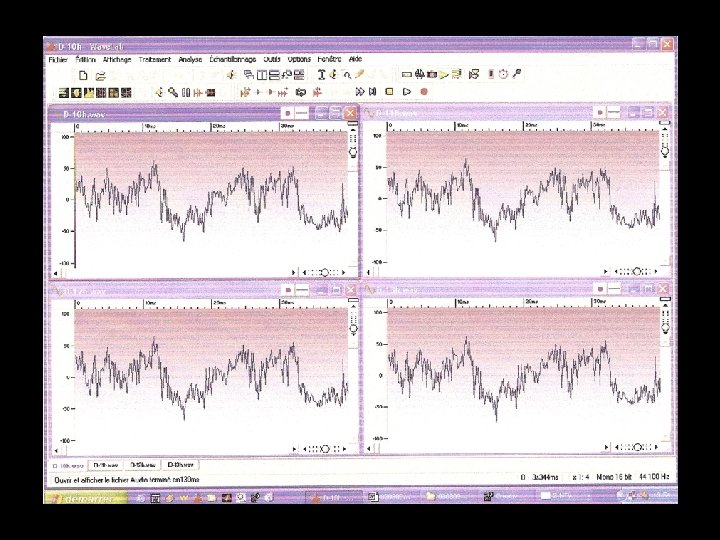Open the Windows démarrer start button
The image size is (720, 540).
[85, 498]
